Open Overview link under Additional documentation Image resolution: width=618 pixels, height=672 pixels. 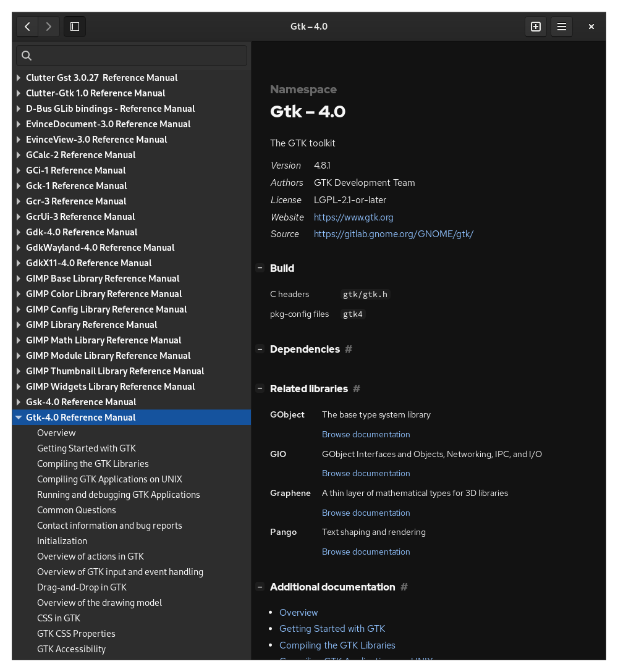[298, 613]
